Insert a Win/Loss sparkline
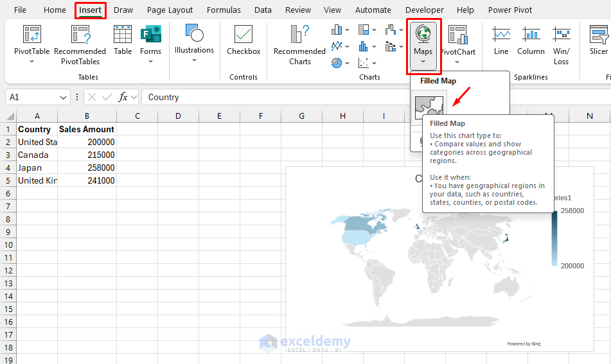Image resolution: width=611 pixels, height=364 pixels. (x=561, y=45)
